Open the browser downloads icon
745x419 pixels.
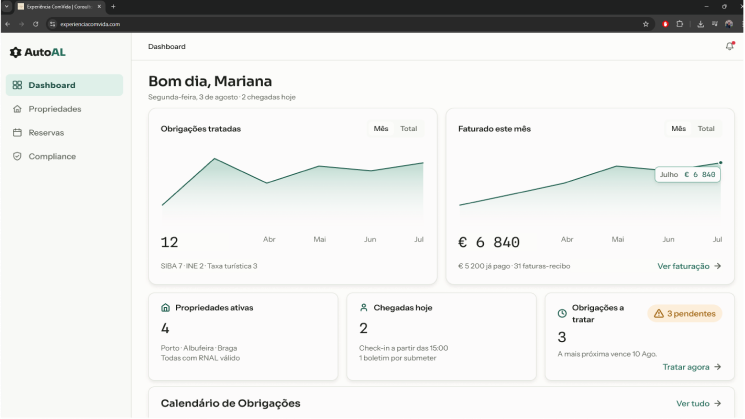tap(700, 24)
